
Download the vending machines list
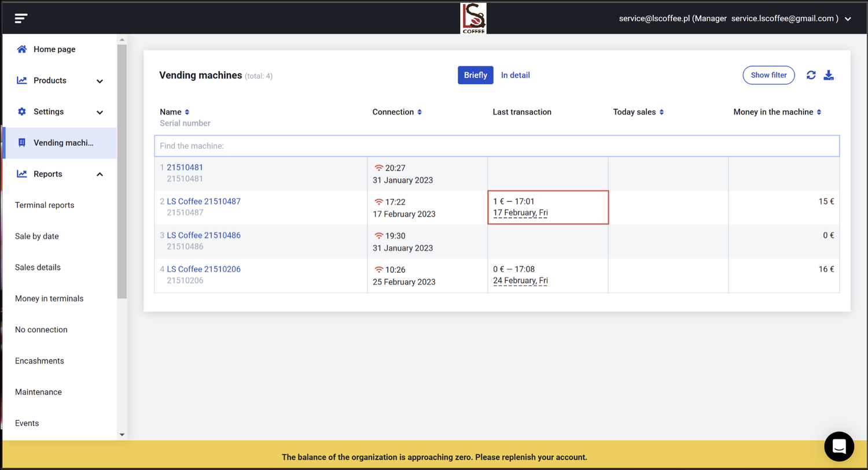829,75
